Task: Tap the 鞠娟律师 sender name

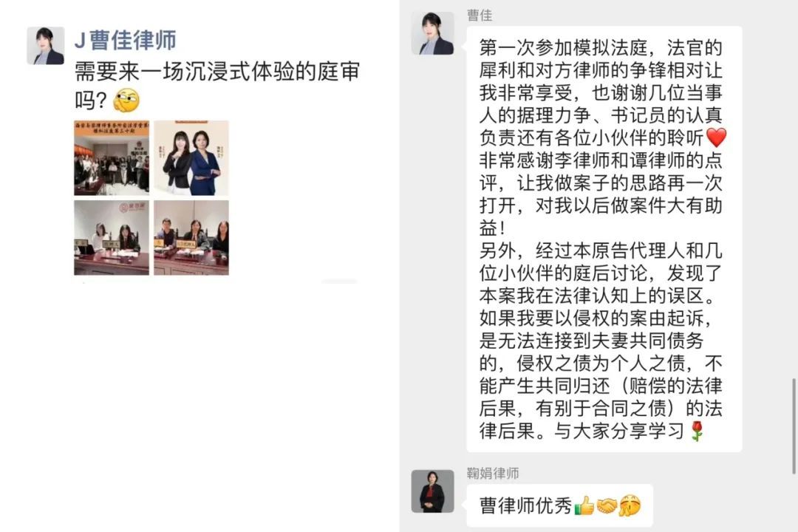Action: (493, 474)
